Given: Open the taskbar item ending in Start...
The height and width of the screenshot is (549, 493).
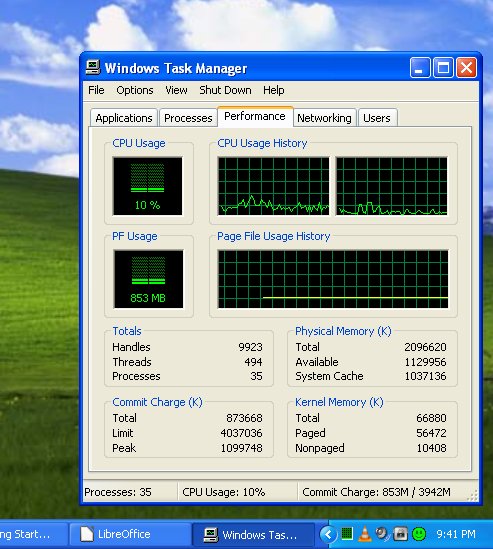Looking at the screenshot, I should [x=33, y=534].
